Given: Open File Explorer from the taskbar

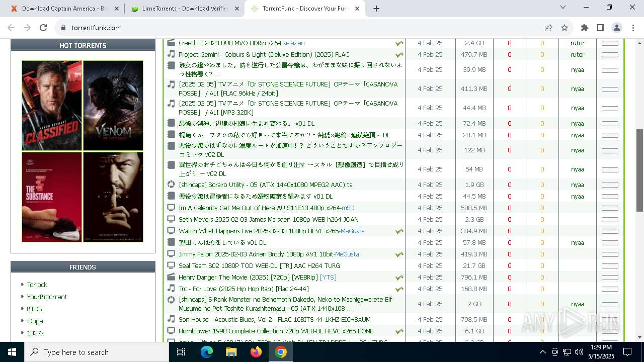Looking at the screenshot, I should tap(231, 352).
